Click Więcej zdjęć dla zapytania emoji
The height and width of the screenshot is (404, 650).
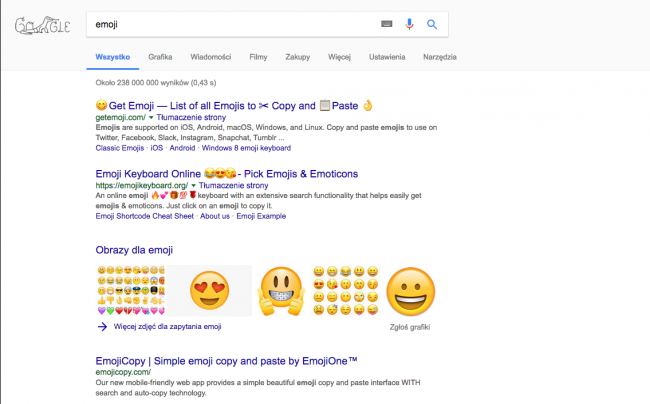(x=167, y=327)
